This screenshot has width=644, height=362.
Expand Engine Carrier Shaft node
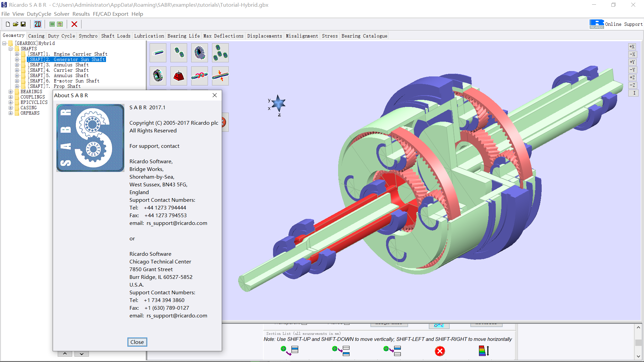(17, 54)
